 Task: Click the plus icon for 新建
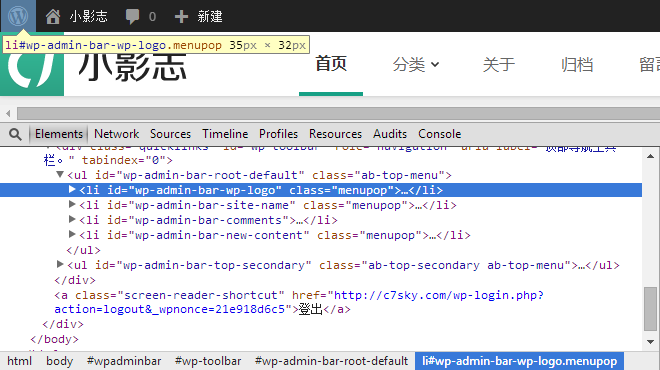coord(181,16)
